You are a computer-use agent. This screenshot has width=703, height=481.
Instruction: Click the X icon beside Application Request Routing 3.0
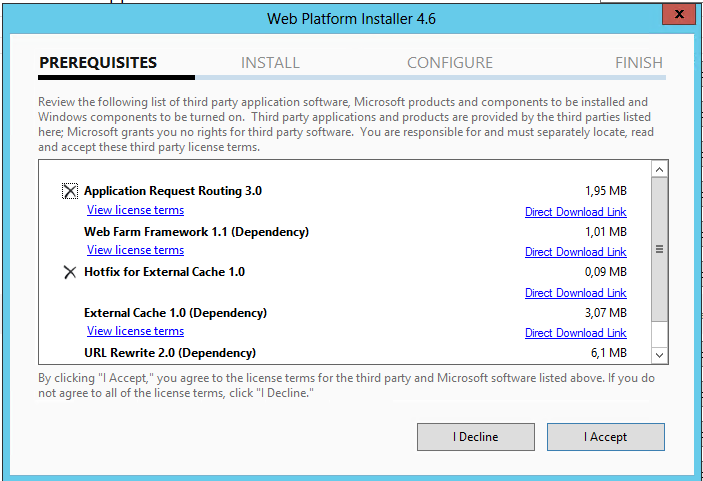(x=70, y=191)
